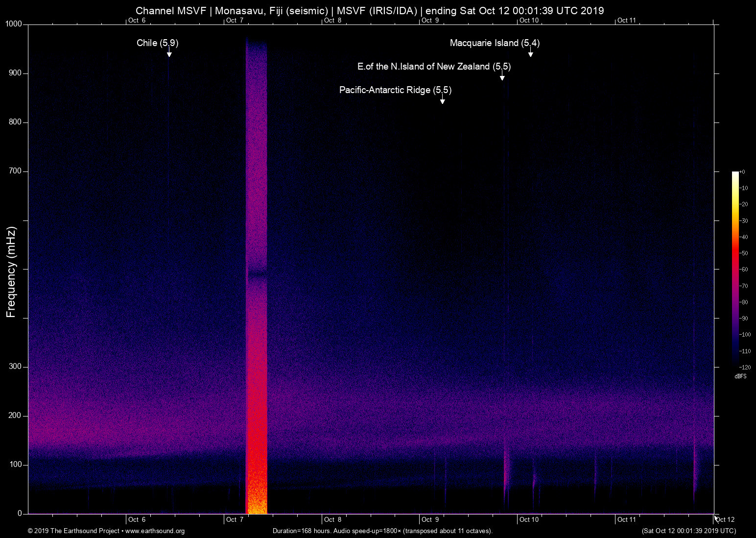Click the Pacific-Antarctic Ridge pointer arrow
The width and height of the screenshot is (756, 538).
tap(443, 100)
